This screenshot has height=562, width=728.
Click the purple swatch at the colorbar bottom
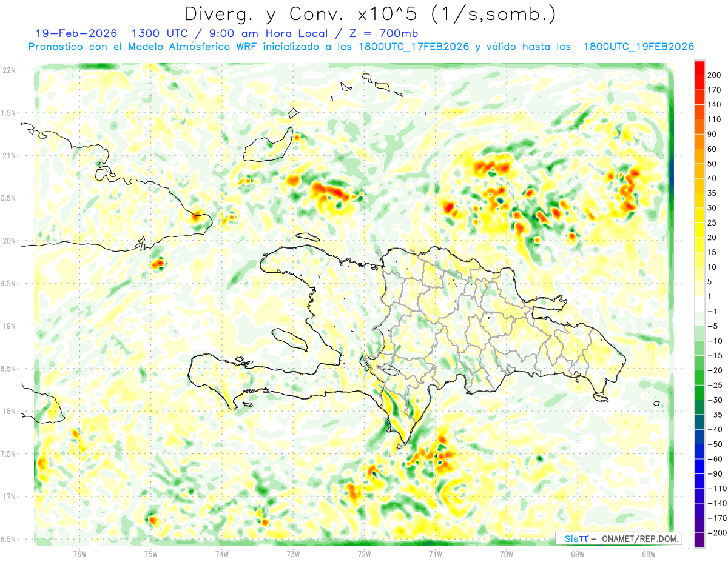click(699, 540)
